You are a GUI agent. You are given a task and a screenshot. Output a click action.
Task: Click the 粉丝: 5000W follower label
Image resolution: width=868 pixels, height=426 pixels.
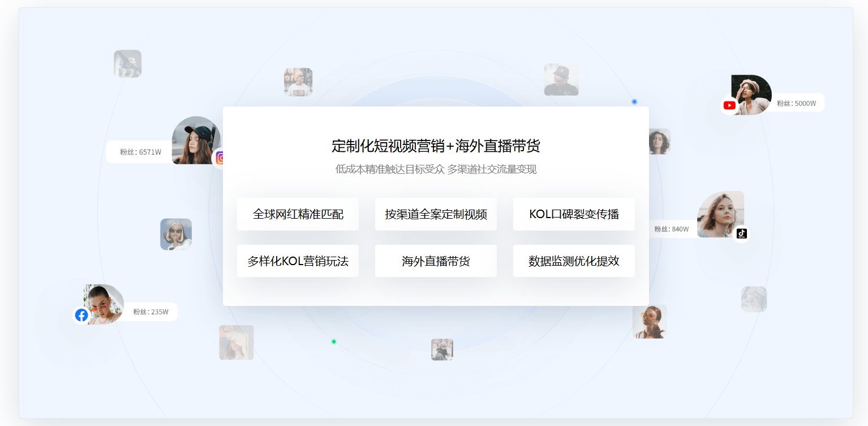[796, 103]
